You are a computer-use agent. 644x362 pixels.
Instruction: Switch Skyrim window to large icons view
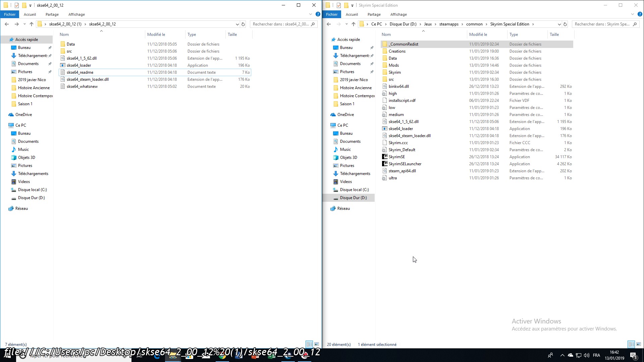(x=639, y=344)
